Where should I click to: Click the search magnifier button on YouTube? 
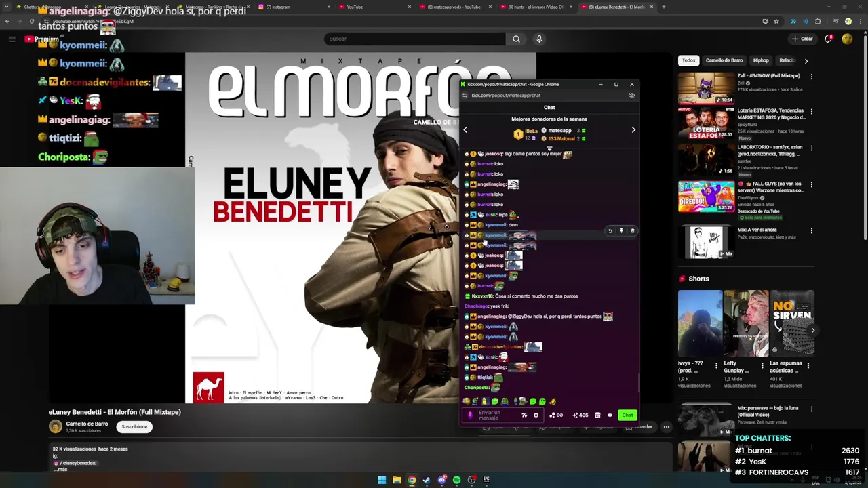point(516,39)
